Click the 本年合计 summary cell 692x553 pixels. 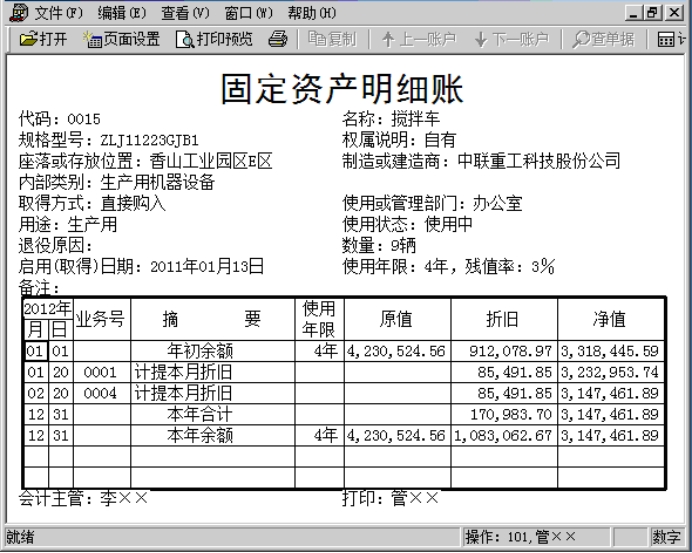pos(199,414)
